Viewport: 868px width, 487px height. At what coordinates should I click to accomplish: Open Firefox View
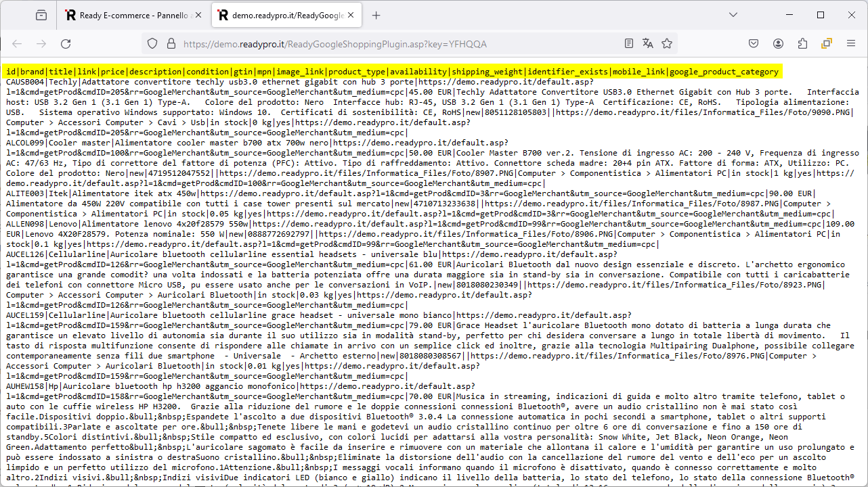click(41, 15)
